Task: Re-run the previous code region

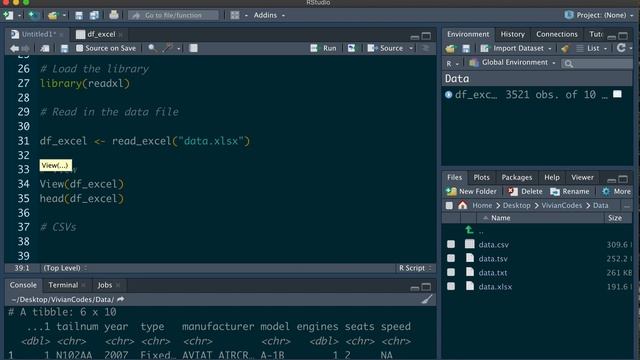Action: point(351,48)
